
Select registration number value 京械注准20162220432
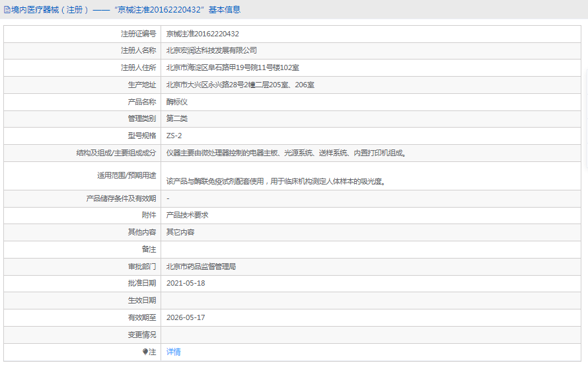point(203,34)
